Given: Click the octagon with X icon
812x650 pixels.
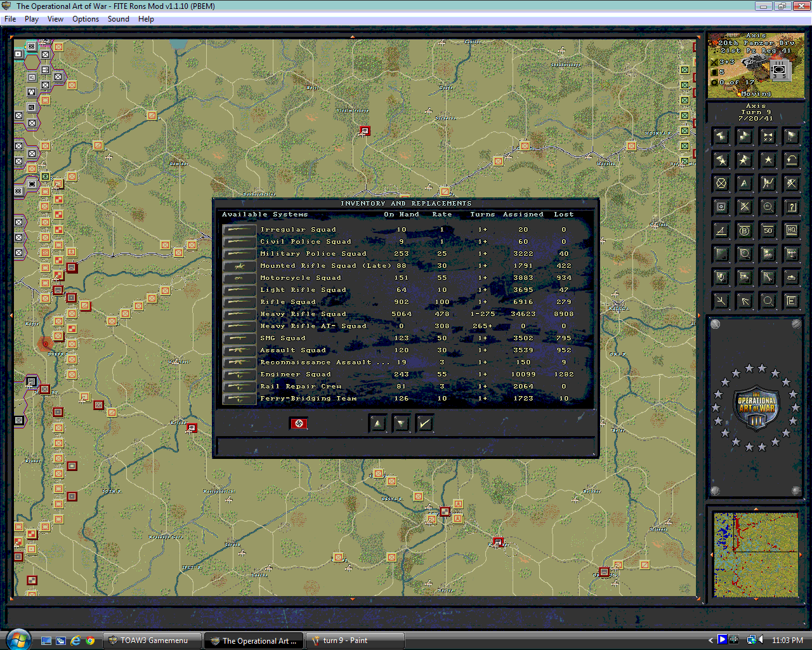Looking at the screenshot, I should click(x=721, y=183).
